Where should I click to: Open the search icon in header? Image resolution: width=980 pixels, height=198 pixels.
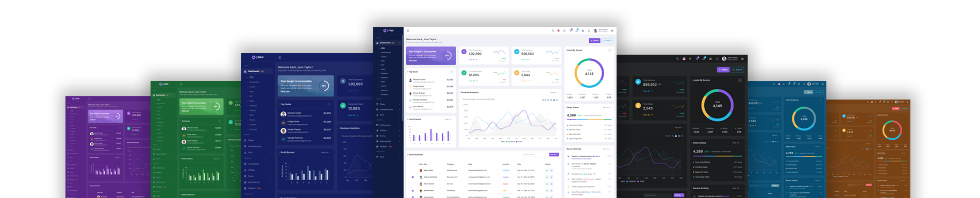point(553,31)
